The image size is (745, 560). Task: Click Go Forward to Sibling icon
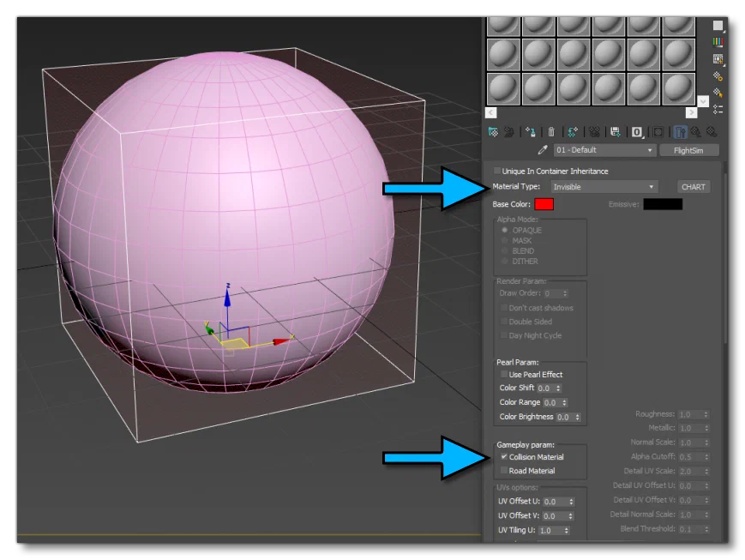(712, 132)
